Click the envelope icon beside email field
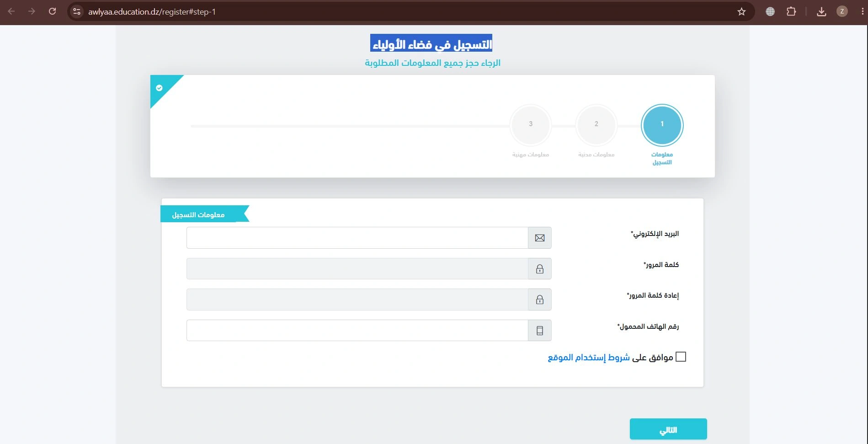The width and height of the screenshot is (868, 444). pos(540,238)
